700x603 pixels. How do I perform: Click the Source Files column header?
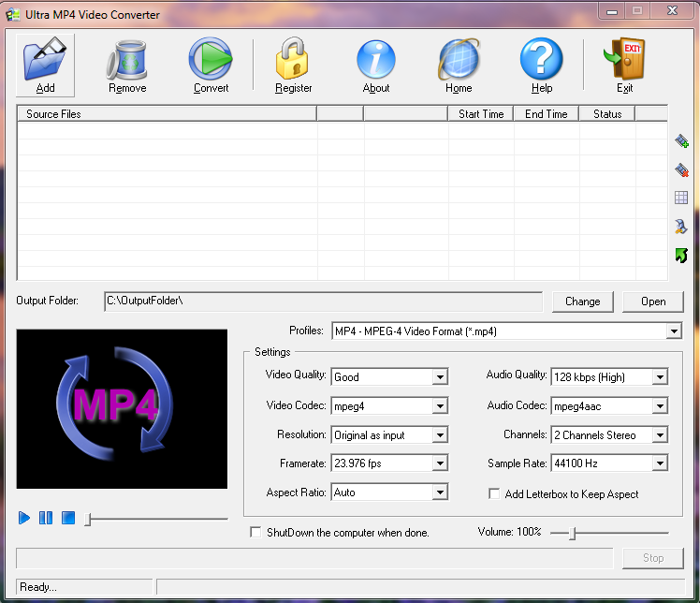coord(167,114)
